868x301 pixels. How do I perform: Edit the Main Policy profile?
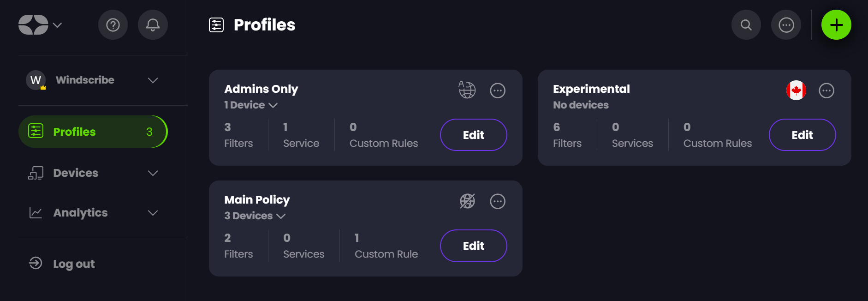(x=473, y=246)
